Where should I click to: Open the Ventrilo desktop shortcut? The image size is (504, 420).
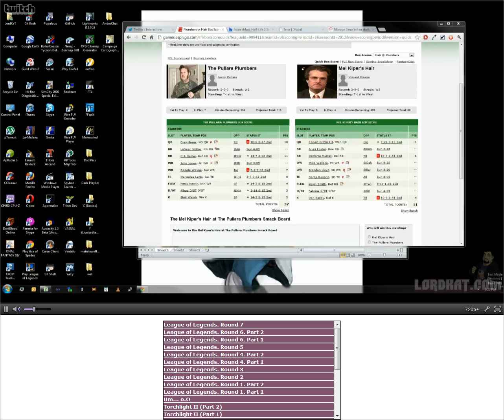coord(70,247)
